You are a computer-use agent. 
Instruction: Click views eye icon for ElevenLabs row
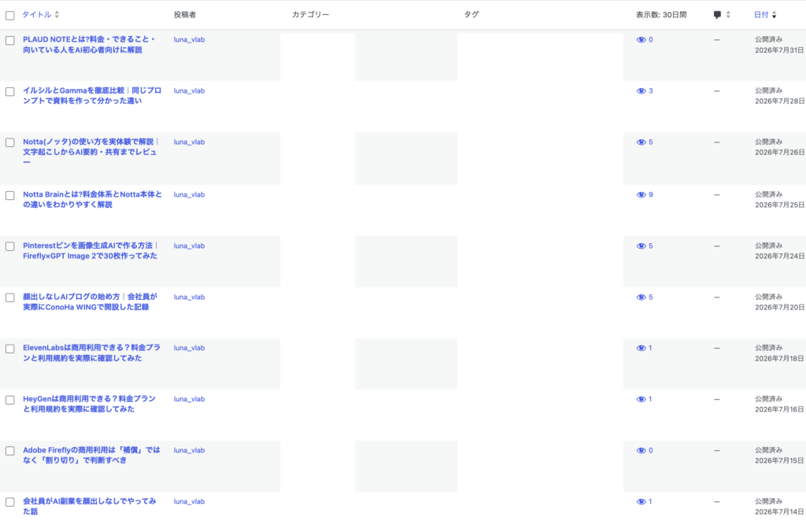[x=641, y=349]
